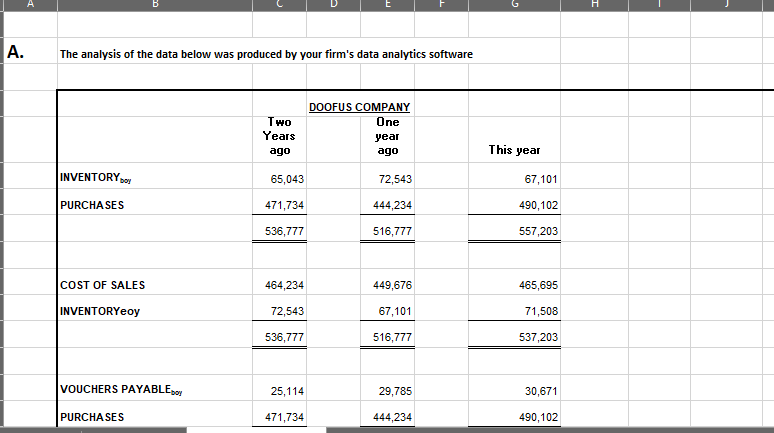Select the value 449,676

point(392,285)
